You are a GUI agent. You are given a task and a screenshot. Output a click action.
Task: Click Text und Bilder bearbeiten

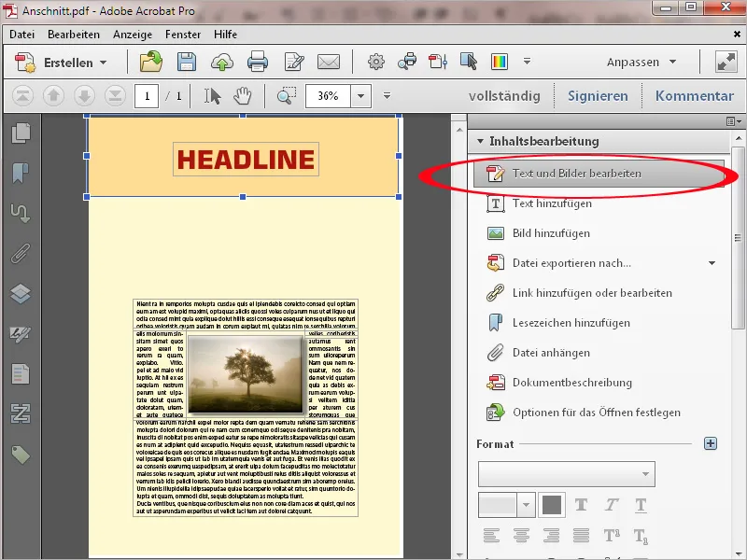(x=599, y=174)
